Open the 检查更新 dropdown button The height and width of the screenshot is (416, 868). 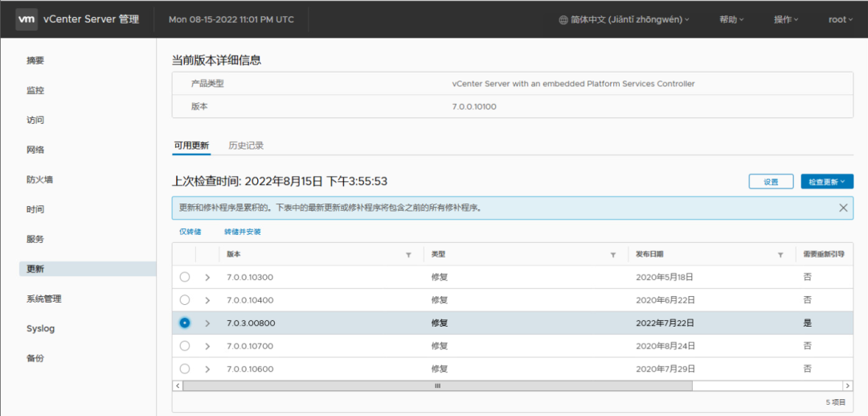[827, 182]
